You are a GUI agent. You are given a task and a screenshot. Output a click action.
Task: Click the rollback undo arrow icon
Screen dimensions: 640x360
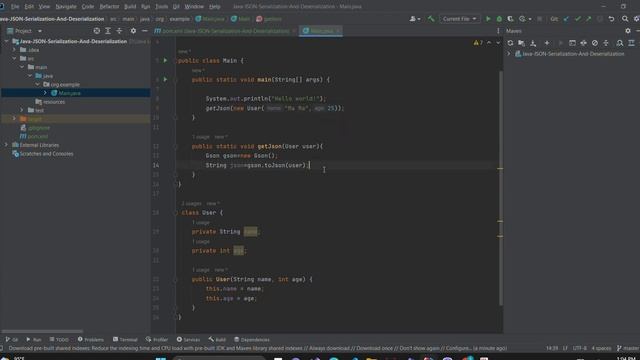point(611,19)
